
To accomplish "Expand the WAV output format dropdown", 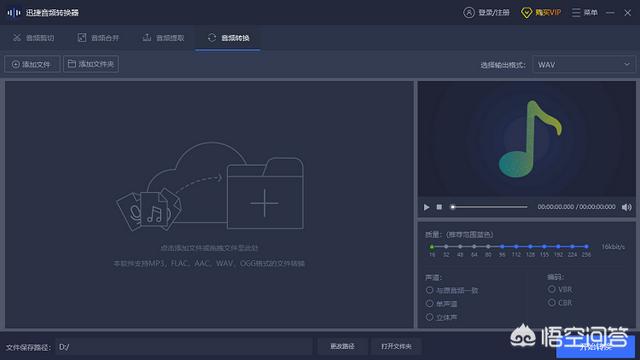I will [584, 64].
